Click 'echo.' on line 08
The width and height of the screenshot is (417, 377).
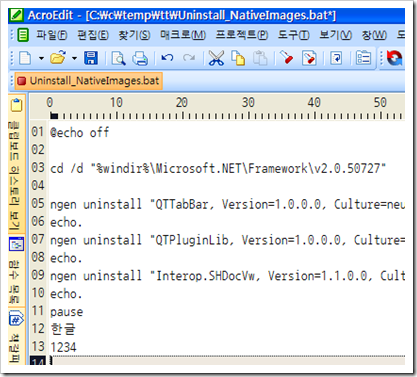[66, 258]
